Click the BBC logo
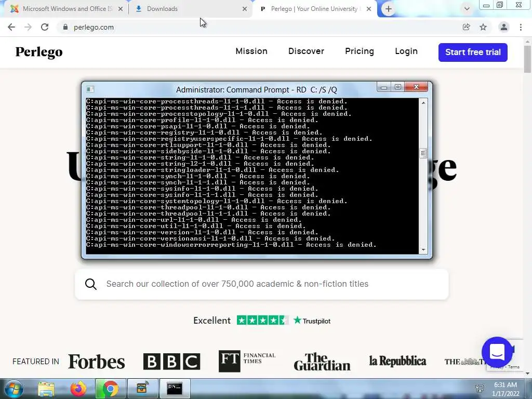The width and height of the screenshot is (532, 399). click(171, 362)
